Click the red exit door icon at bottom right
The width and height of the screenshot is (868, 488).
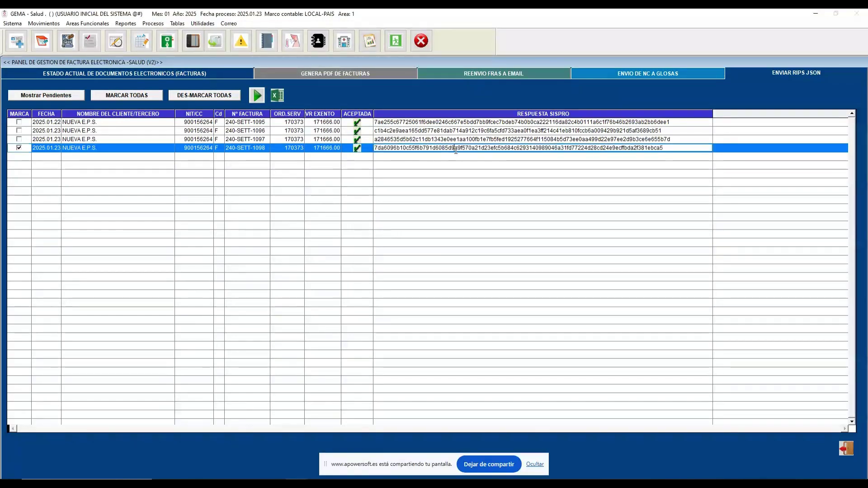pyautogui.click(x=846, y=448)
